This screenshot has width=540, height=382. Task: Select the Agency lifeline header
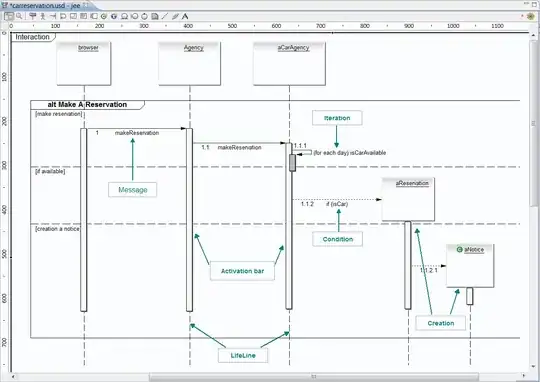(189, 64)
